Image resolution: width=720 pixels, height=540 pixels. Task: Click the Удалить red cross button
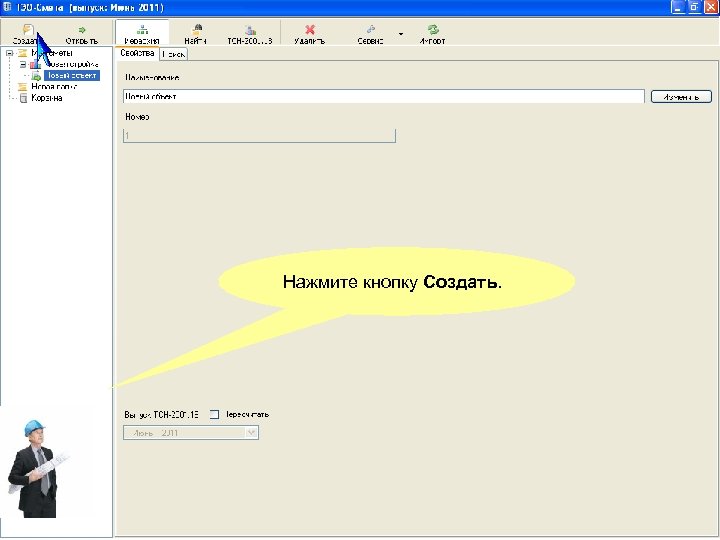click(309, 34)
